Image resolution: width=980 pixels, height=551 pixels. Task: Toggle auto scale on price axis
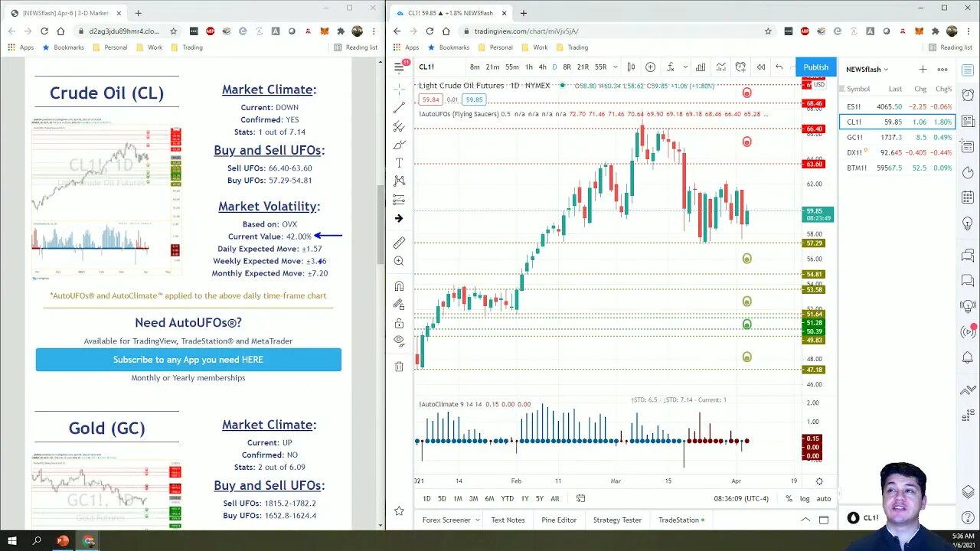(x=823, y=498)
